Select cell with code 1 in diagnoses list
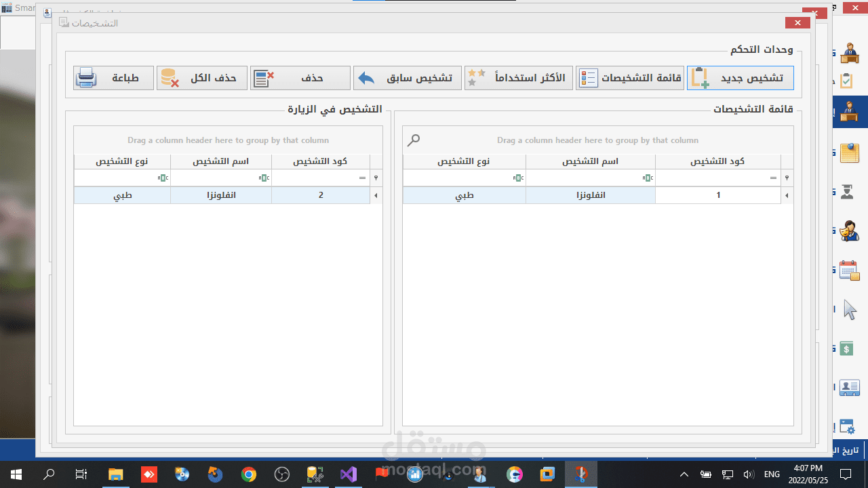The image size is (868, 488). (718, 195)
